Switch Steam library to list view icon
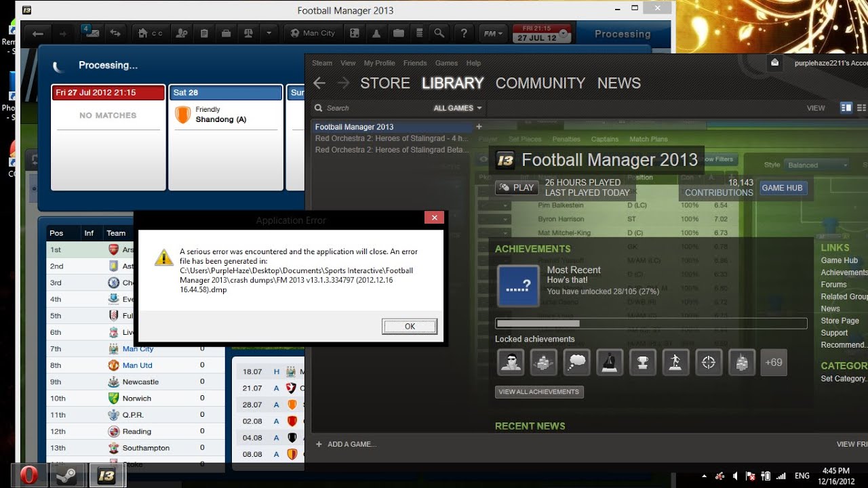868x488 pixels. pyautogui.click(x=861, y=108)
